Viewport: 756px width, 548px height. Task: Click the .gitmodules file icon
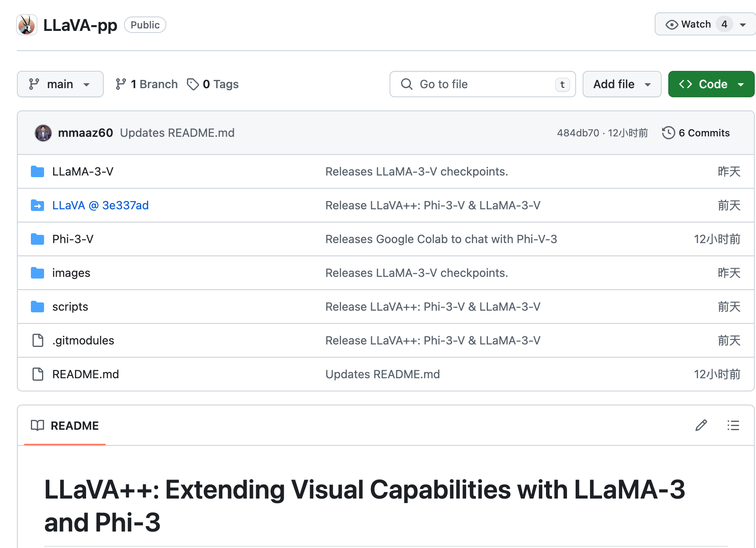point(38,340)
